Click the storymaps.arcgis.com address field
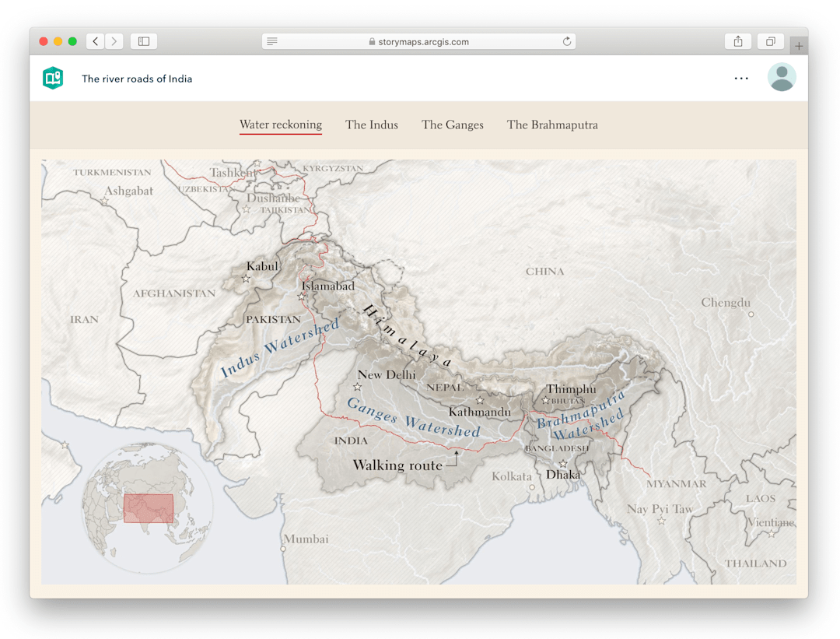This screenshot has width=840, height=639. (420, 41)
